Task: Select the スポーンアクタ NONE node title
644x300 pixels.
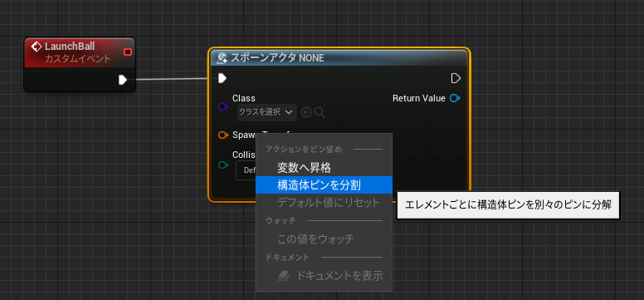Action: click(x=277, y=58)
